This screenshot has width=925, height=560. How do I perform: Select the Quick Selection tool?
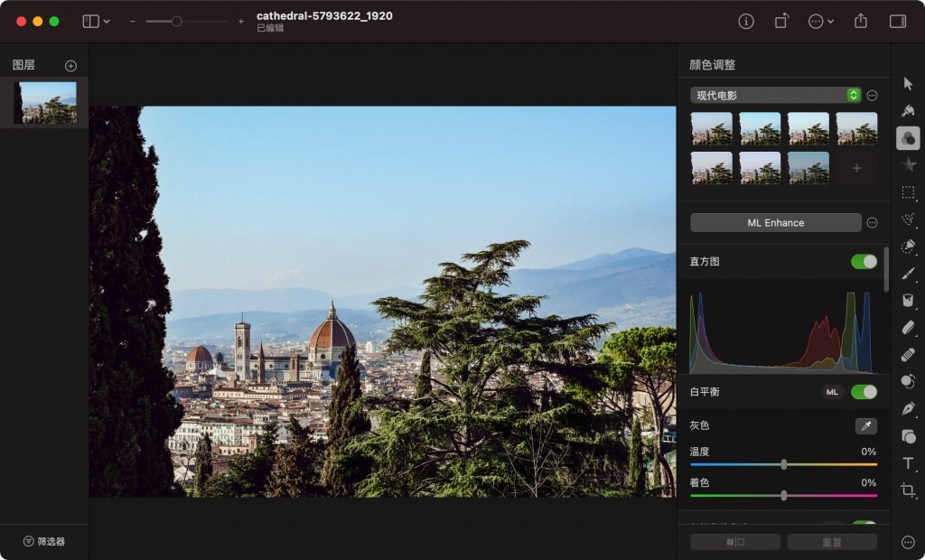(x=908, y=247)
